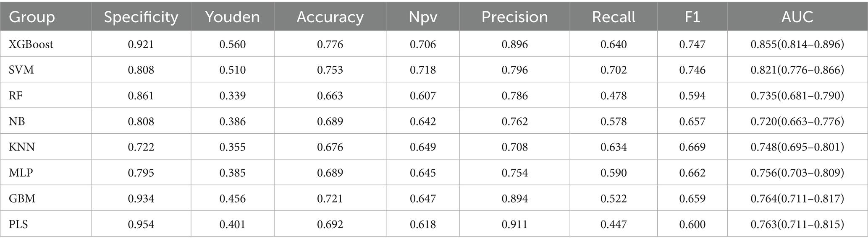Click the F1 column header
868x244 pixels.
[692, 17]
